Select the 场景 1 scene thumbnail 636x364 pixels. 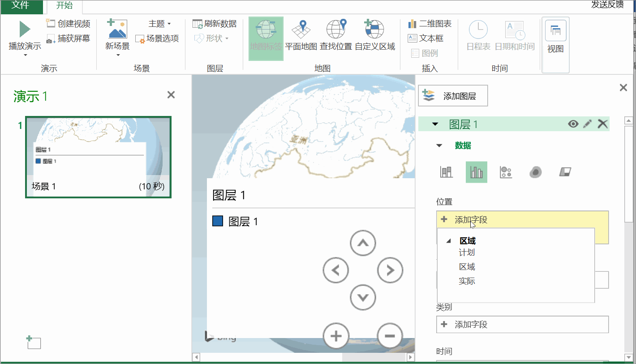coord(98,157)
